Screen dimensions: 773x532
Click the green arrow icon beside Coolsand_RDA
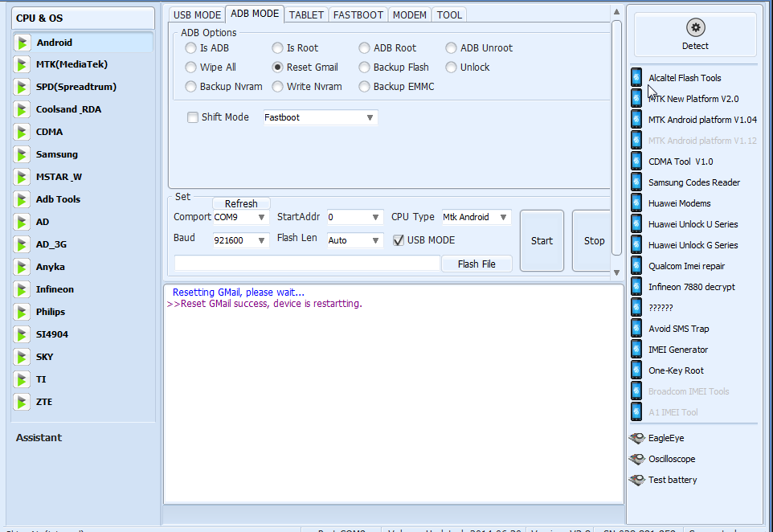(x=22, y=109)
